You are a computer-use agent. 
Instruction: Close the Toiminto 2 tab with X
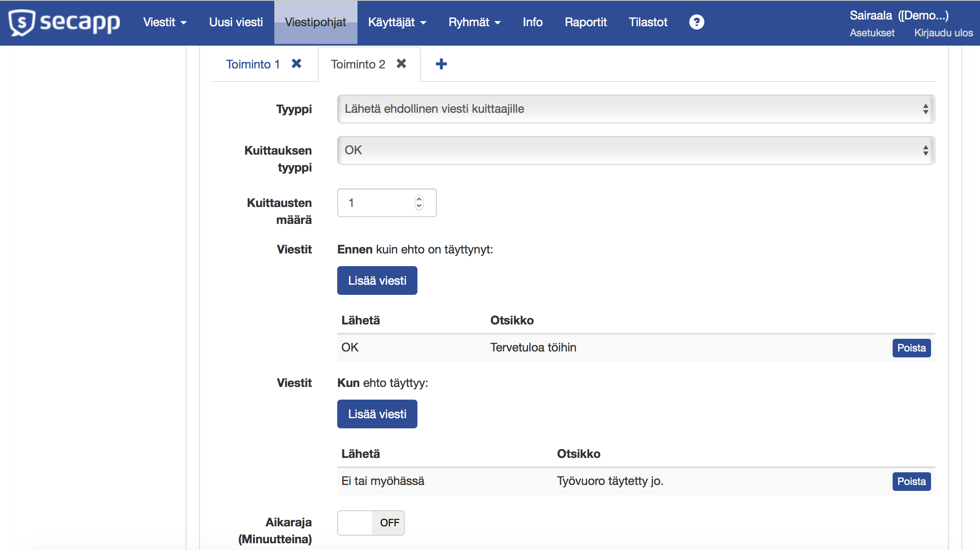tap(401, 63)
